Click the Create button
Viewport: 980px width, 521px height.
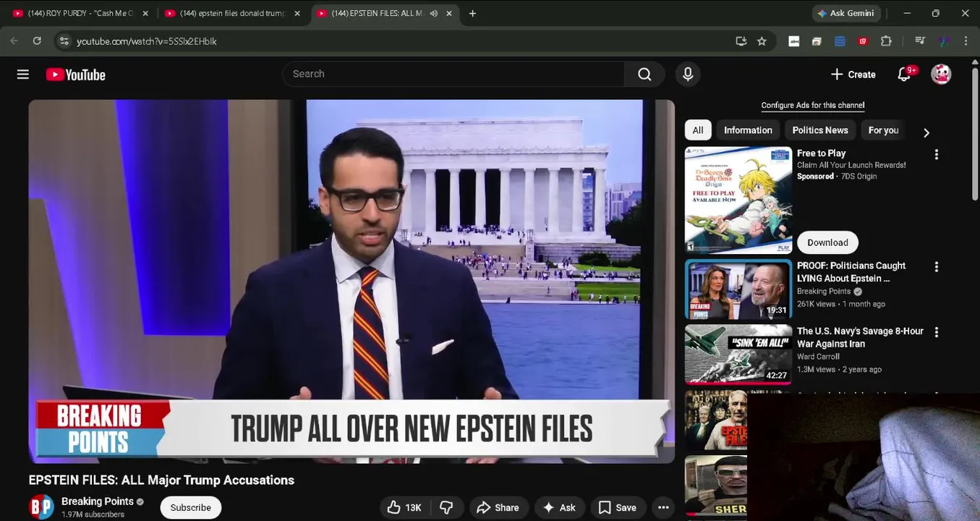point(853,75)
